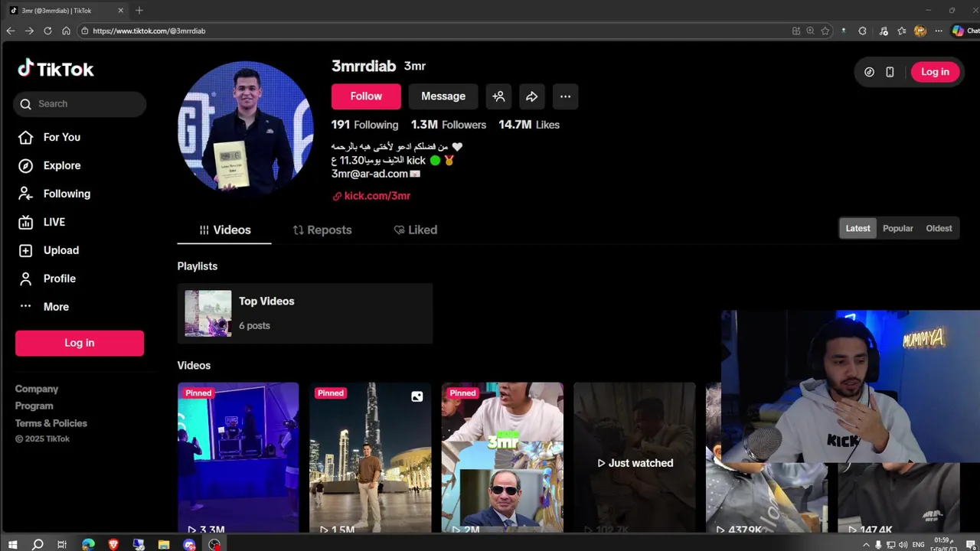Switch to the Reposts tab
Screen dimensions: 980x551
pyautogui.click(x=322, y=230)
